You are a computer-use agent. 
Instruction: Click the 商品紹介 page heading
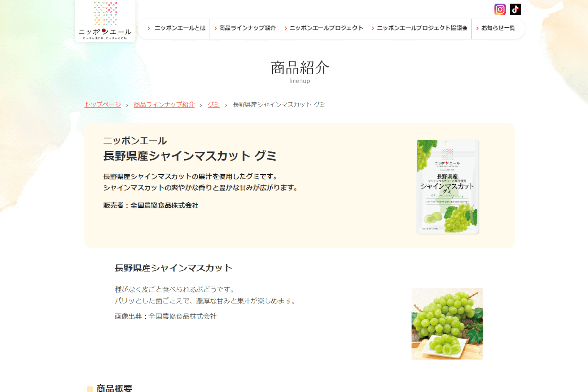point(300,68)
